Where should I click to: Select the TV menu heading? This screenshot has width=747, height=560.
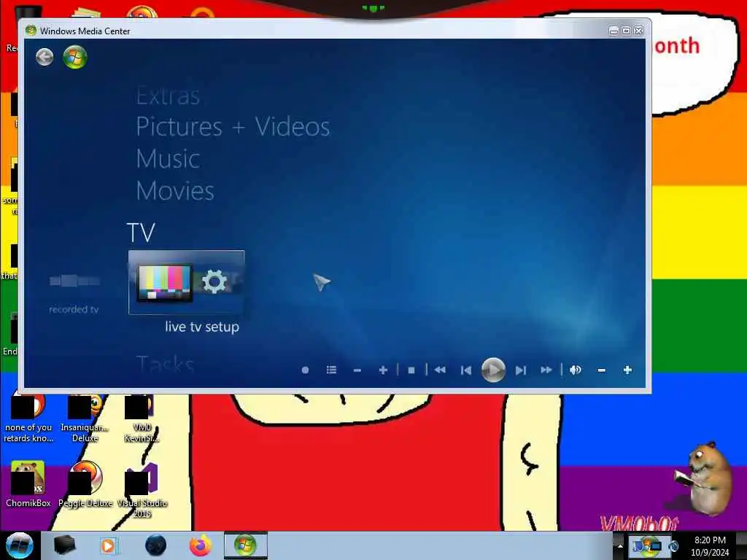tap(141, 233)
